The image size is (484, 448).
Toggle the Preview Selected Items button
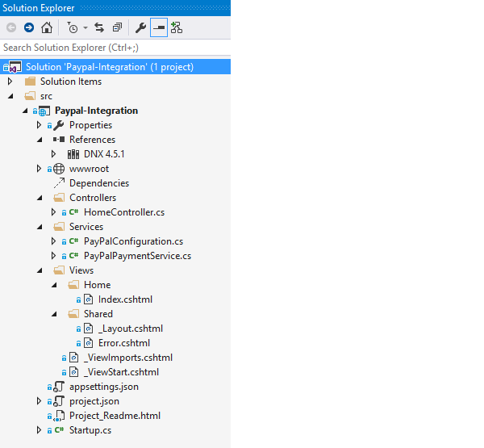(x=159, y=27)
